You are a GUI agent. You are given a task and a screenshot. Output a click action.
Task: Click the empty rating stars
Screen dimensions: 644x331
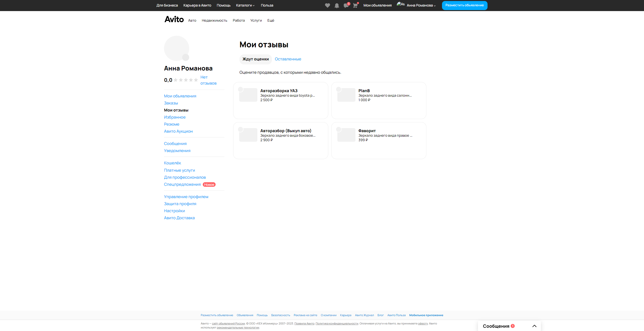(186, 80)
